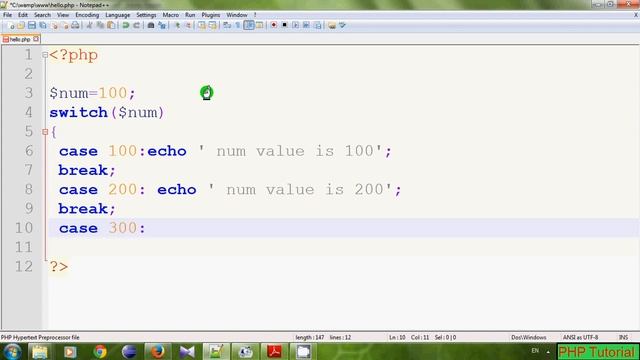Click the 'case 300:' code line

click(x=102, y=228)
